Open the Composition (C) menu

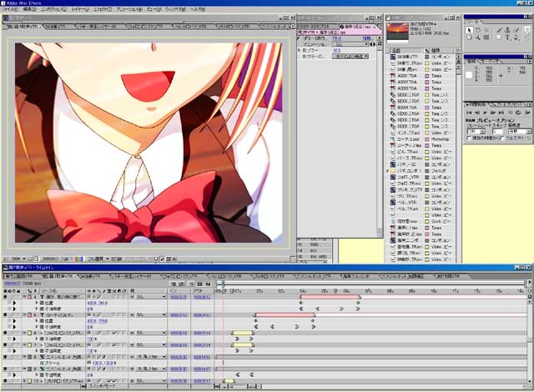coord(53,9)
